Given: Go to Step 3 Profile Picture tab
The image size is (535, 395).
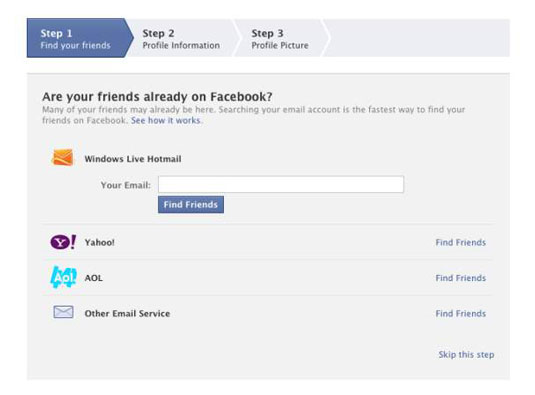Looking at the screenshot, I should (x=280, y=38).
